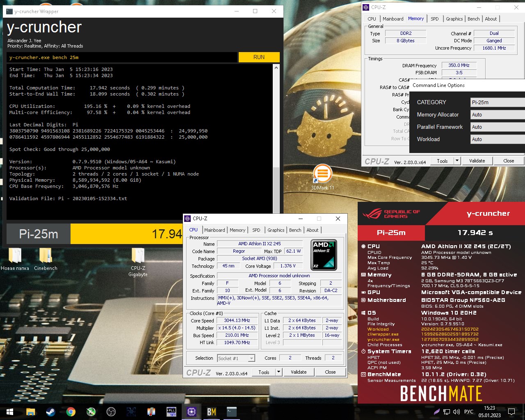Open File Explorer from the taskbar
The height and width of the screenshot is (420, 525).
(x=30, y=412)
